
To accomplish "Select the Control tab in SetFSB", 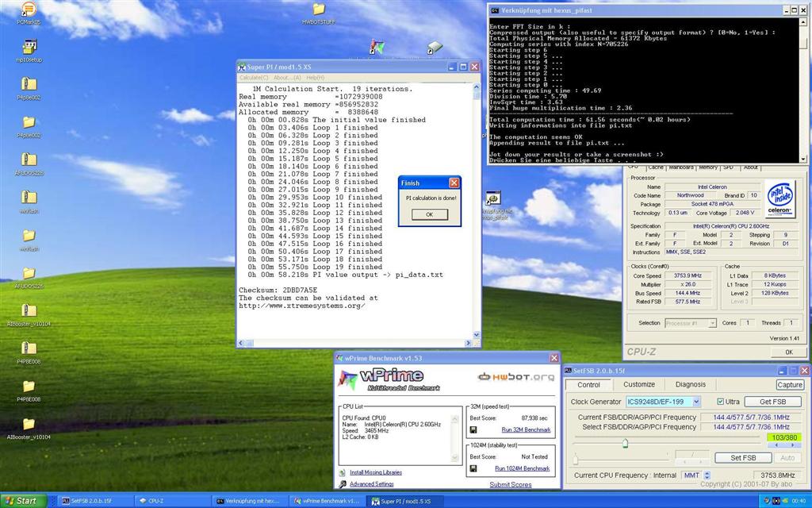I will click(588, 385).
